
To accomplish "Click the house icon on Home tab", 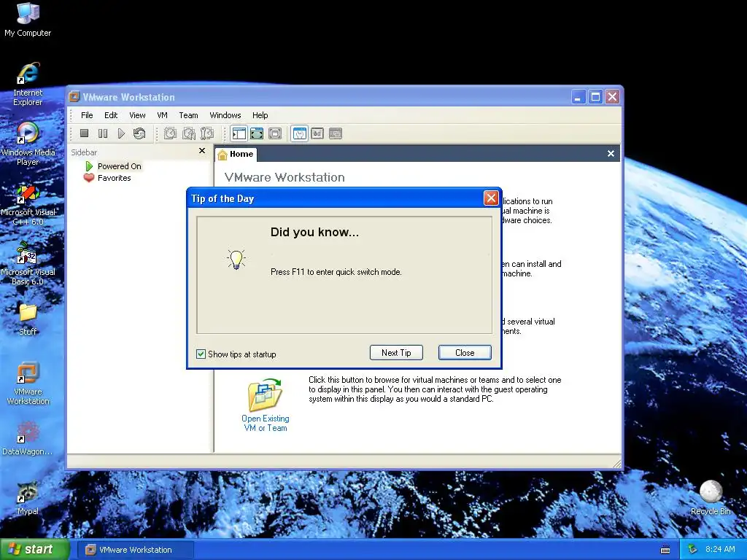I will [x=222, y=155].
